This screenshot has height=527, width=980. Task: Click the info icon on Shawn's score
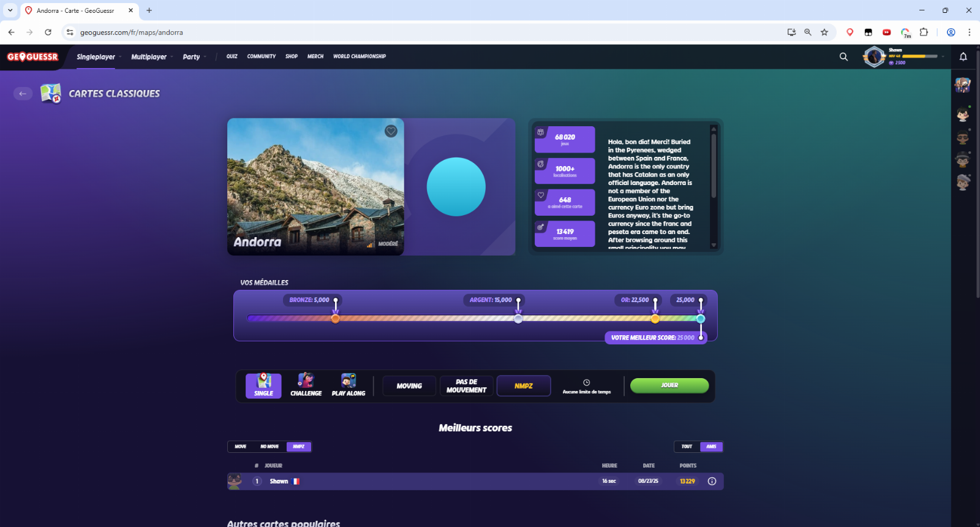[712, 482]
